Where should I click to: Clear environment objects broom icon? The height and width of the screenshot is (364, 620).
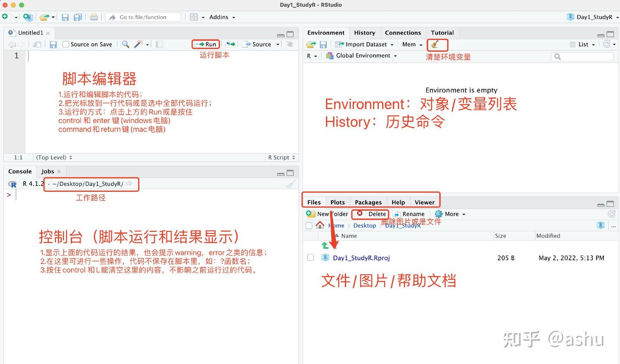click(434, 44)
